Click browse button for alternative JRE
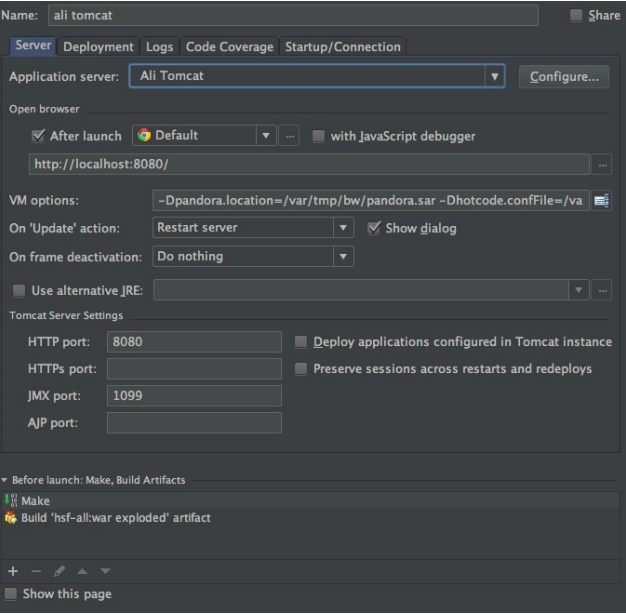This screenshot has height=615, width=626. pyautogui.click(x=602, y=290)
